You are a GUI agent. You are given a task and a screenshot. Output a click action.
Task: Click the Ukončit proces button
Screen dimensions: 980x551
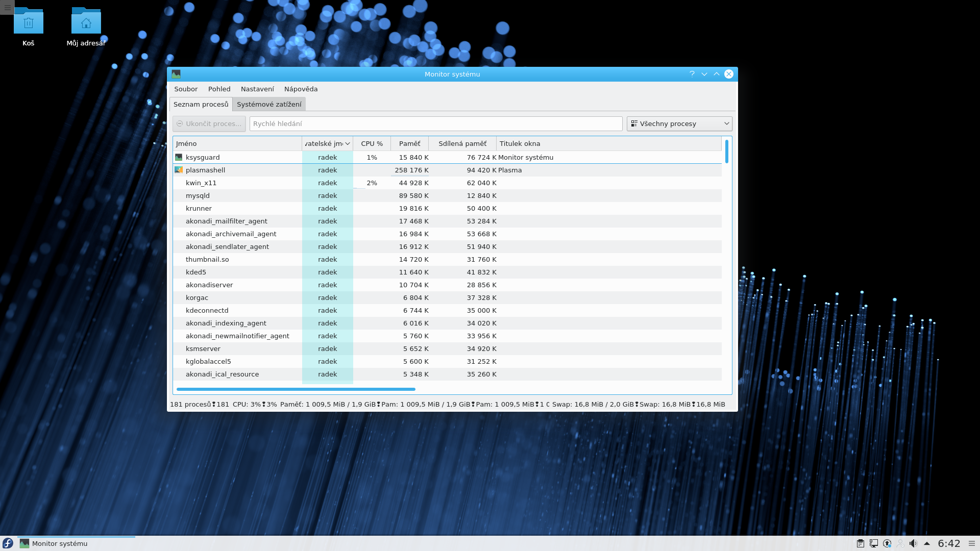(x=209, y=123)
